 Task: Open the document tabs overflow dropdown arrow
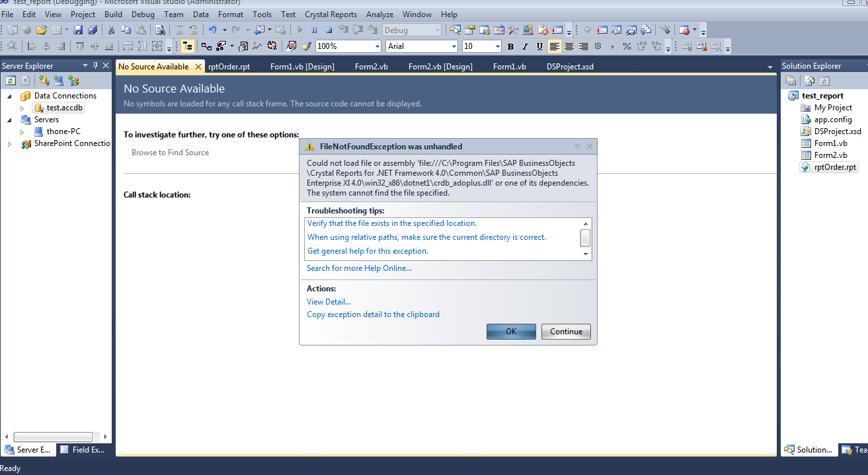tap(770, 67)
